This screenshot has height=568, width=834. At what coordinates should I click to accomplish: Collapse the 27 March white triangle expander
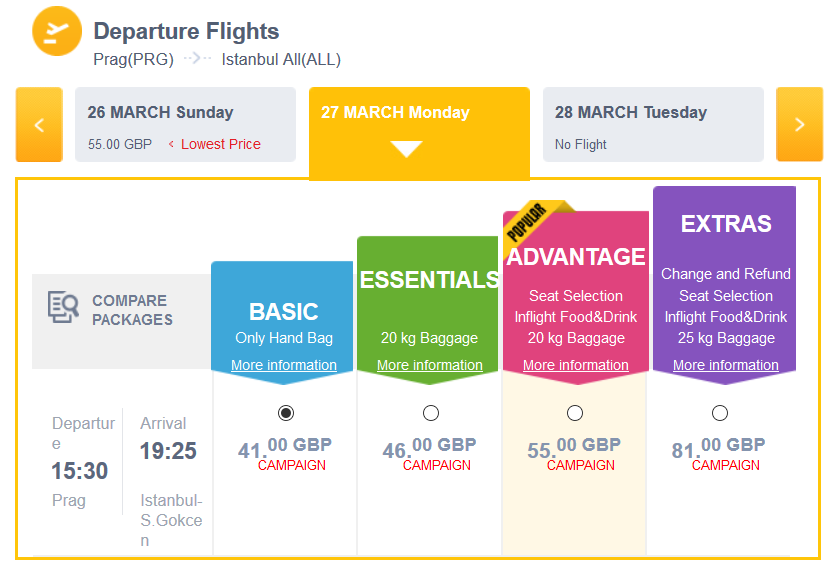[x=406, y=149]
